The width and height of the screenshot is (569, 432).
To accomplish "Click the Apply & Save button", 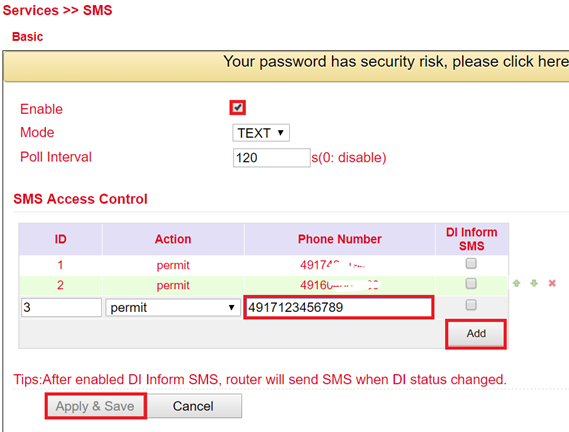I will pos(95,406).
